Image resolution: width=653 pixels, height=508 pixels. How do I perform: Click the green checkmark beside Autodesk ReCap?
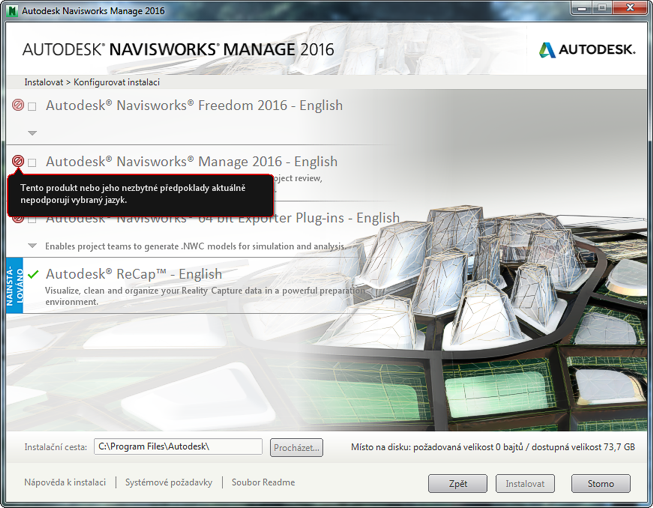click(33, 274)
